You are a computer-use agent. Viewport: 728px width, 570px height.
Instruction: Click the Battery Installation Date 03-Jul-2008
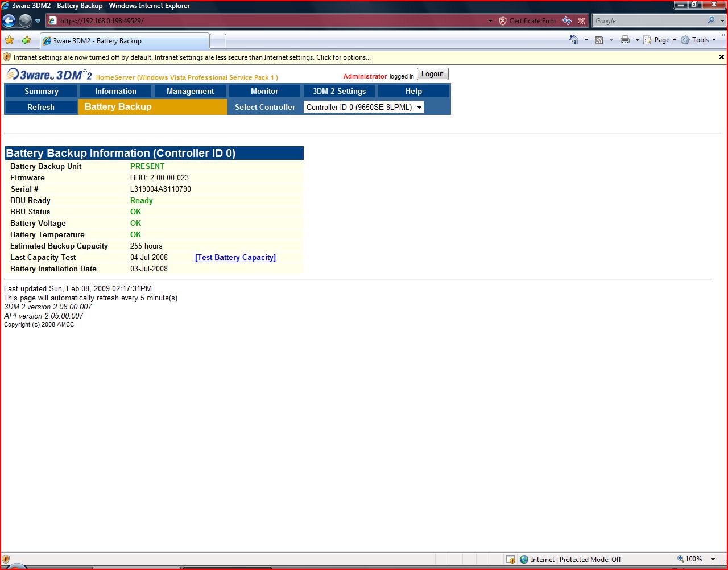point(149,269)
